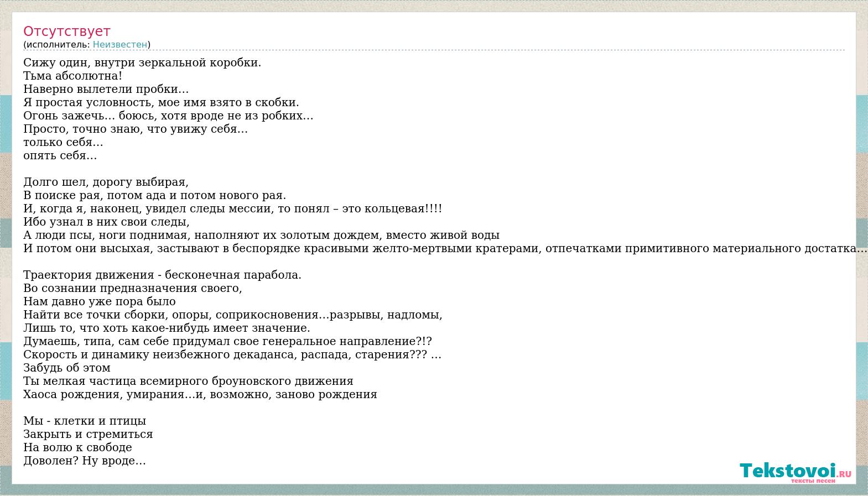Click line ending 'это кольцевая!!!!'

pyautogui.click(x=233, y=208)
